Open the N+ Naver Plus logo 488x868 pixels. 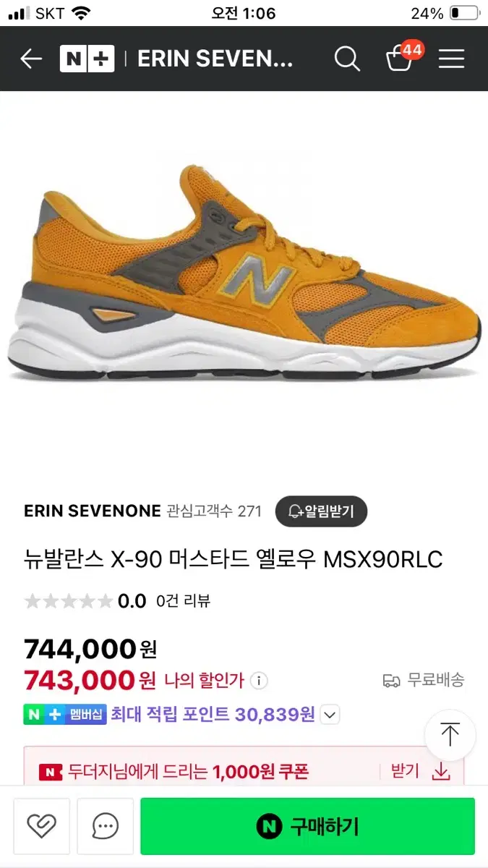tap(87, 59)
